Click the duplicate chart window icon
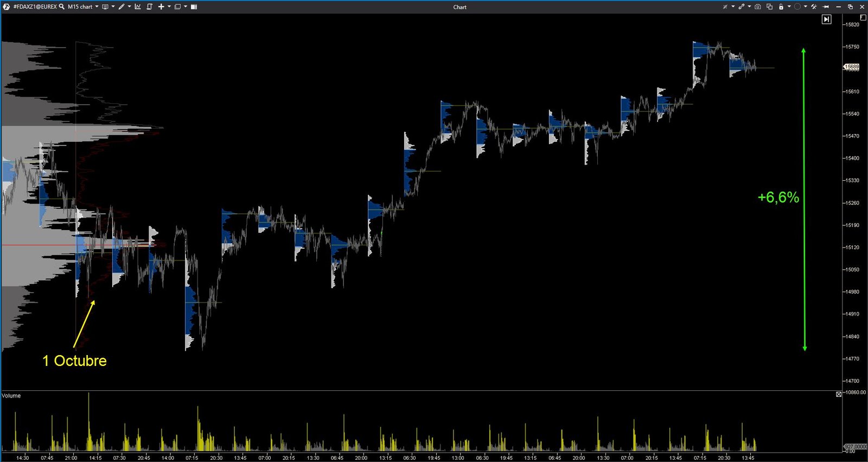 click(x=769, y=7)
